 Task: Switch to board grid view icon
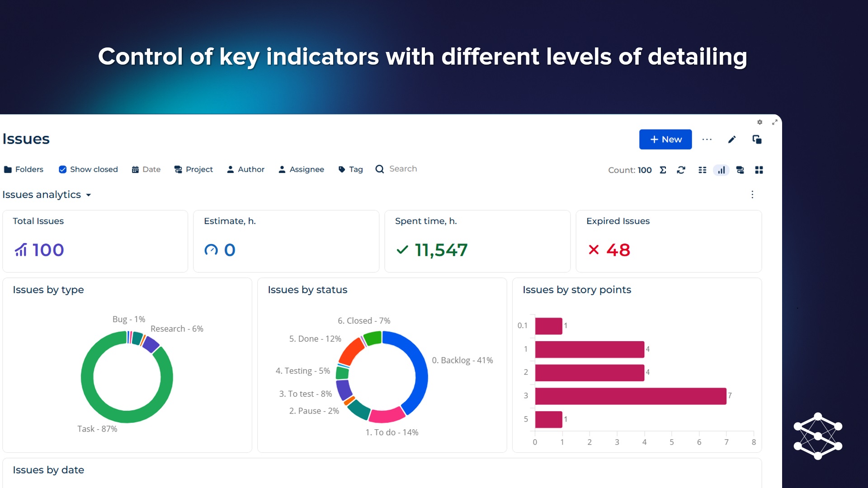click(759, 170)
